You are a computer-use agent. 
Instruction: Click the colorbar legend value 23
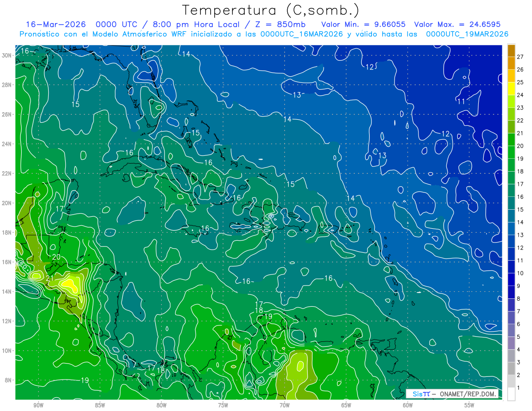[520, 107]
